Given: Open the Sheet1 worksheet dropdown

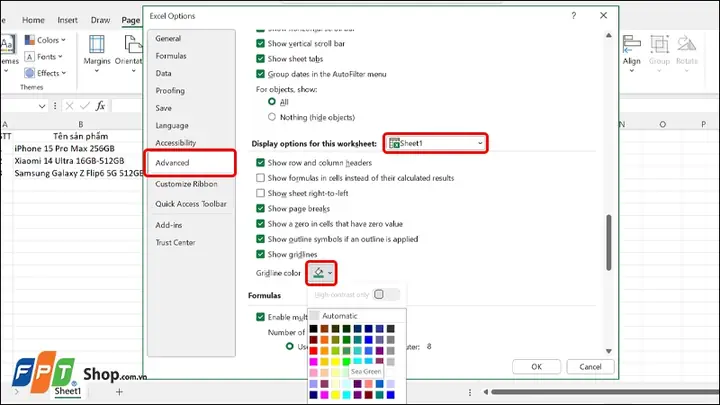Looking at the screenshot, I should (x=435, y=143).
